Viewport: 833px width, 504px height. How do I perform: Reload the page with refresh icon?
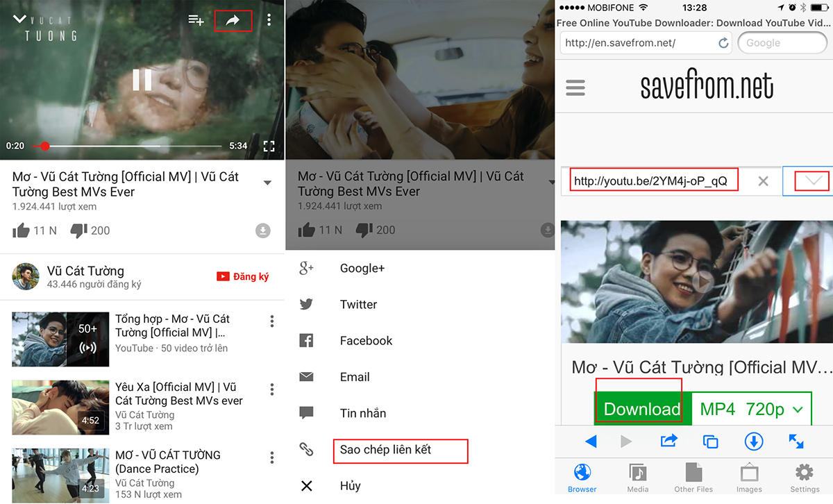tap(723, 43)
